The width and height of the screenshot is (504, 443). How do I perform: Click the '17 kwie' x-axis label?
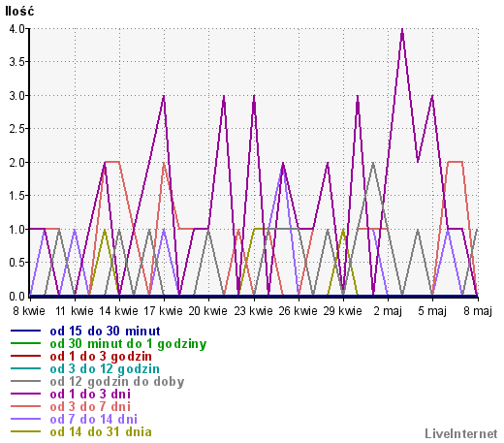(163, 311)
